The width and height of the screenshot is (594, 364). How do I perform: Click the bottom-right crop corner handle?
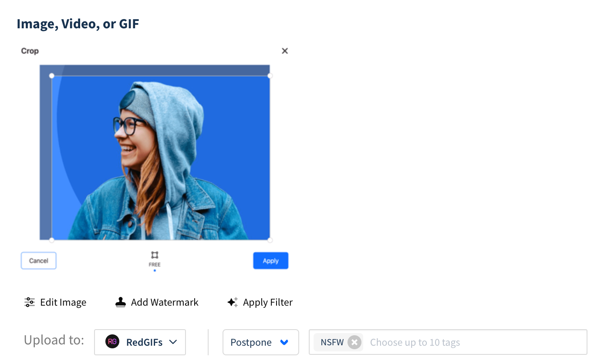[270, 240]
